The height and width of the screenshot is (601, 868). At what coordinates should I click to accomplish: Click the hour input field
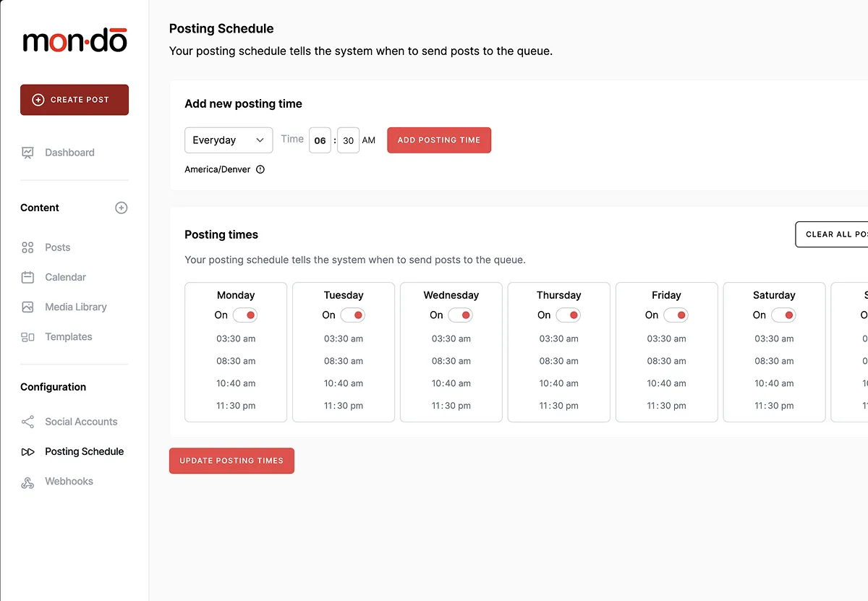point(320,141)
